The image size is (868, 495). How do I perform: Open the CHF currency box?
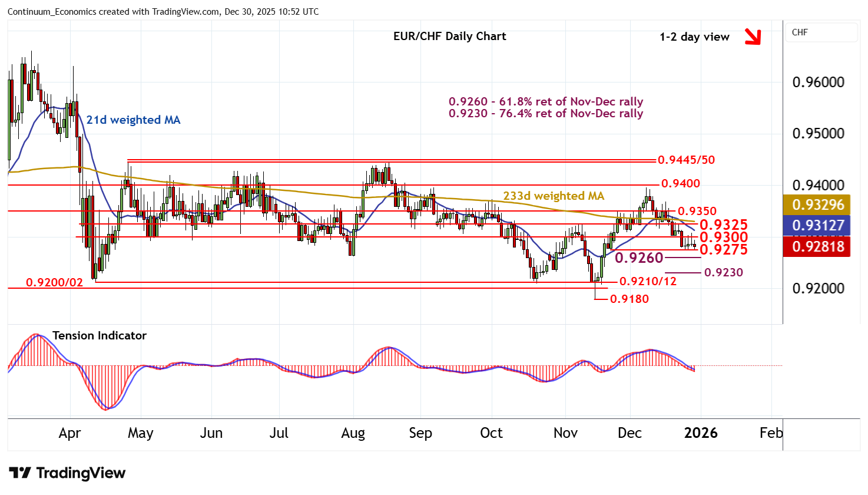pyautogui.click(x=821, y=32)
